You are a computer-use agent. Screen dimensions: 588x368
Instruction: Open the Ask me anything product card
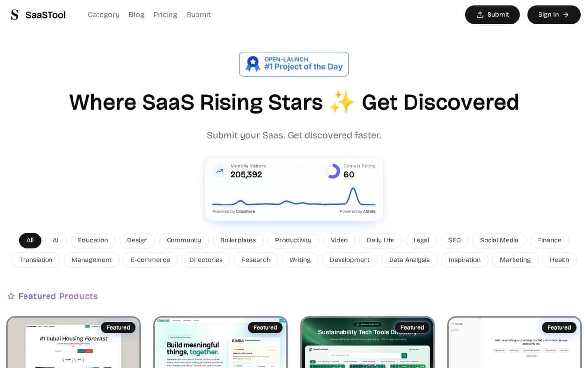tap(514, 342)
